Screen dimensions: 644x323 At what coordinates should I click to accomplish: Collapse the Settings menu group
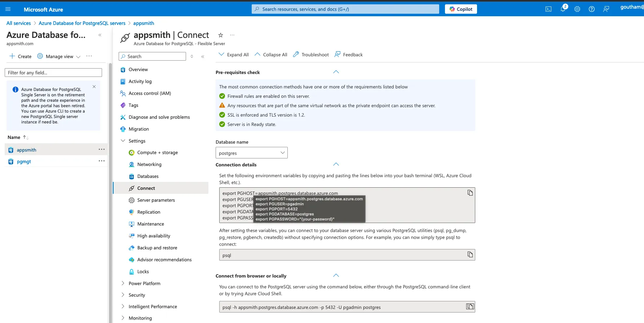(x=123, y=141)
